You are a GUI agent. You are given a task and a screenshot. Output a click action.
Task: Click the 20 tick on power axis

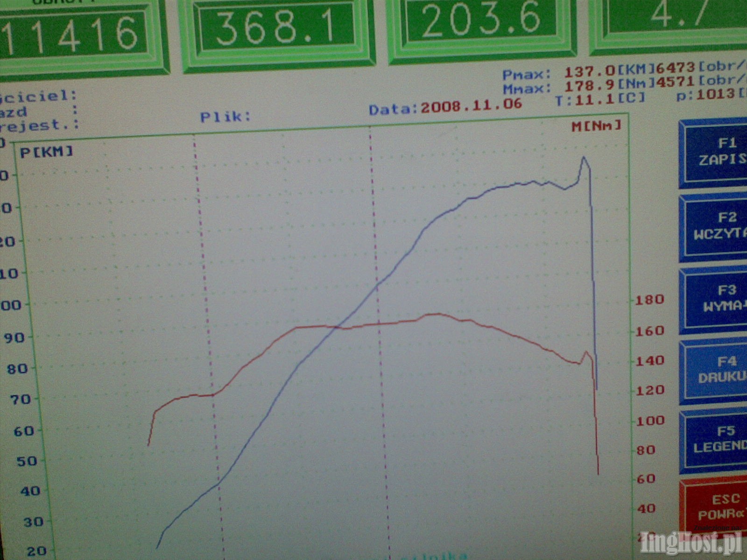(x=36, y=552)
